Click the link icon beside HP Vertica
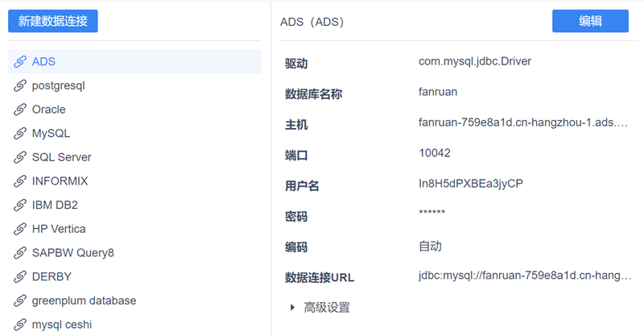The height and width of the screenshot is (336, 644). click(20, 229)
